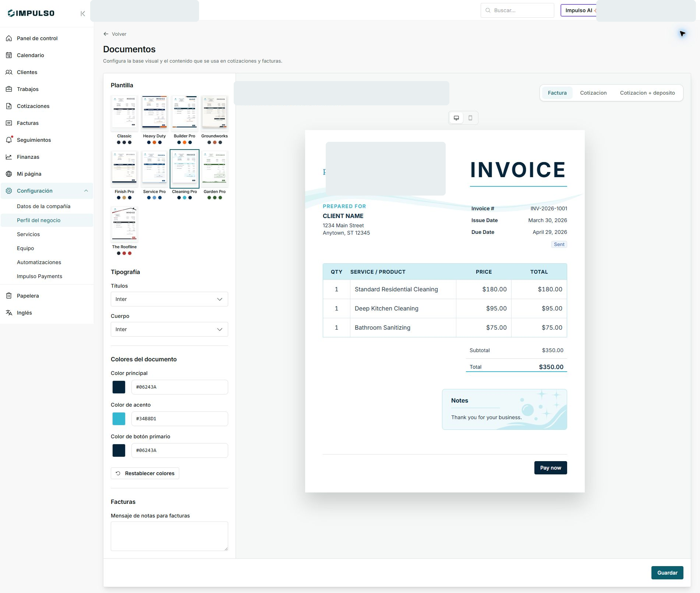
Task: Select the Cleaning Pro template thumbnail
Action: coord(184,169)
